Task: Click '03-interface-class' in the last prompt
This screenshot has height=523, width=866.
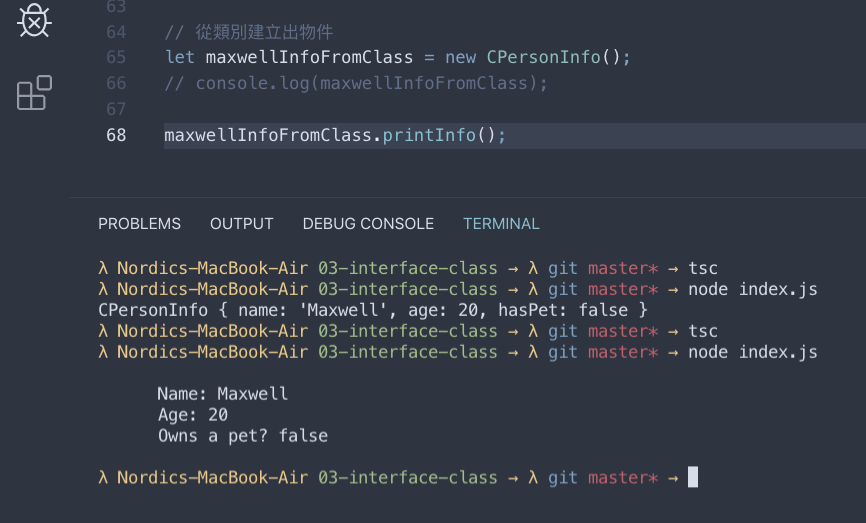Action: 408,478
